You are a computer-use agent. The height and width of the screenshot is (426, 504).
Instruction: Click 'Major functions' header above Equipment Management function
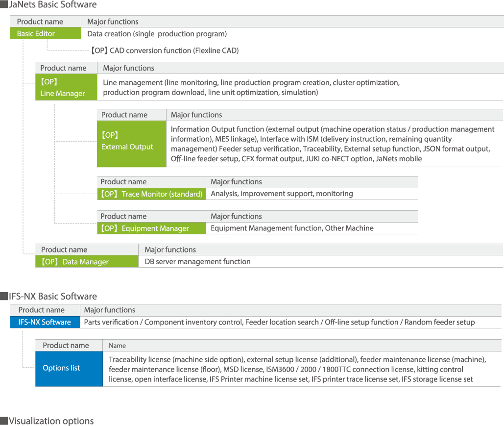click(236, 216)
